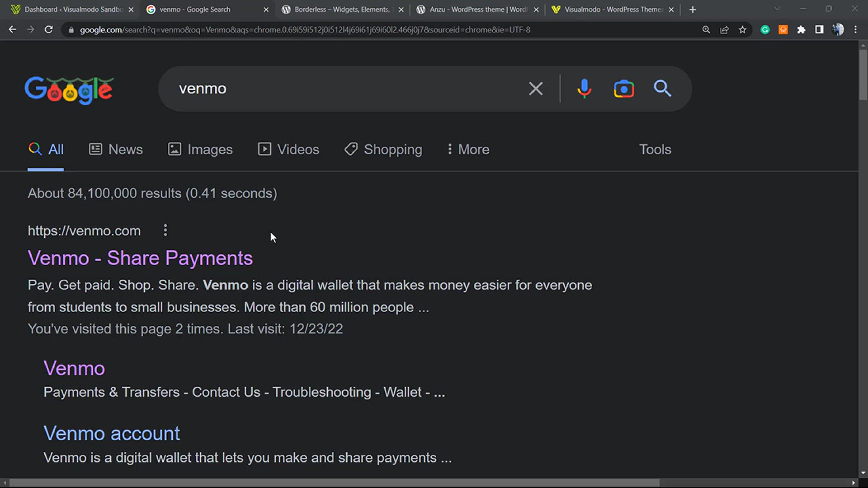868x488 pixels.
Task: Click the address bar URL
Action: [x=305, y=30]
